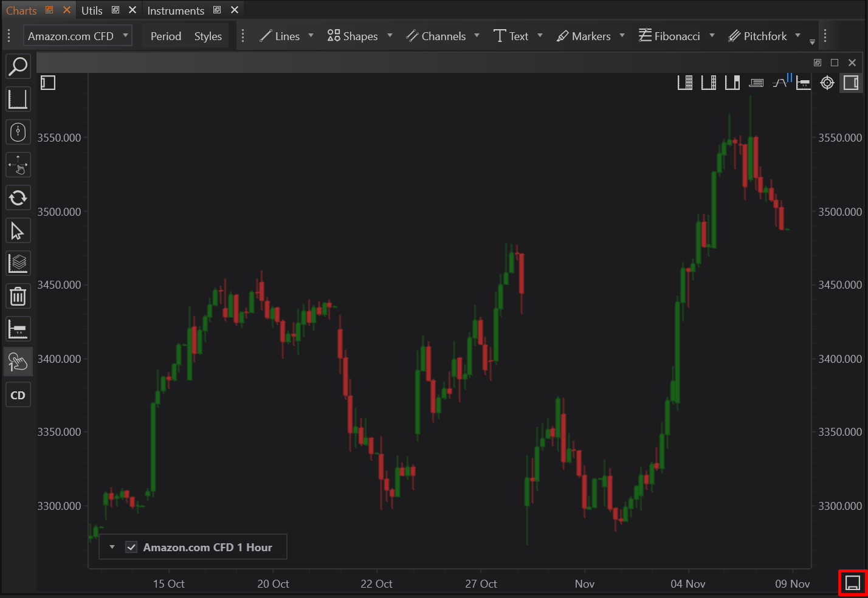The height and width of the screenshot is (598, 868).
Task: Switch to the Instruments tab
Action: (x=175, y=10)
